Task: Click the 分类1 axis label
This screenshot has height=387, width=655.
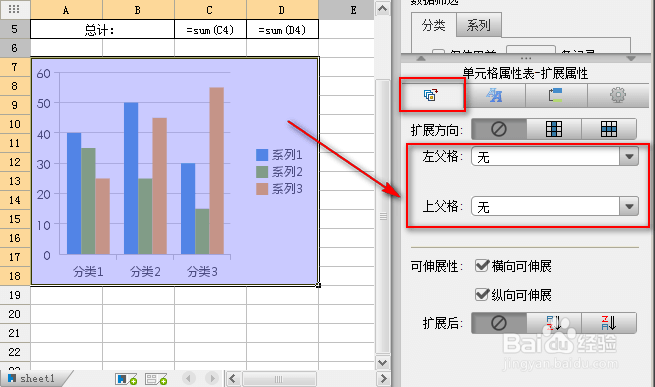Action: click(x=88, y=272)
